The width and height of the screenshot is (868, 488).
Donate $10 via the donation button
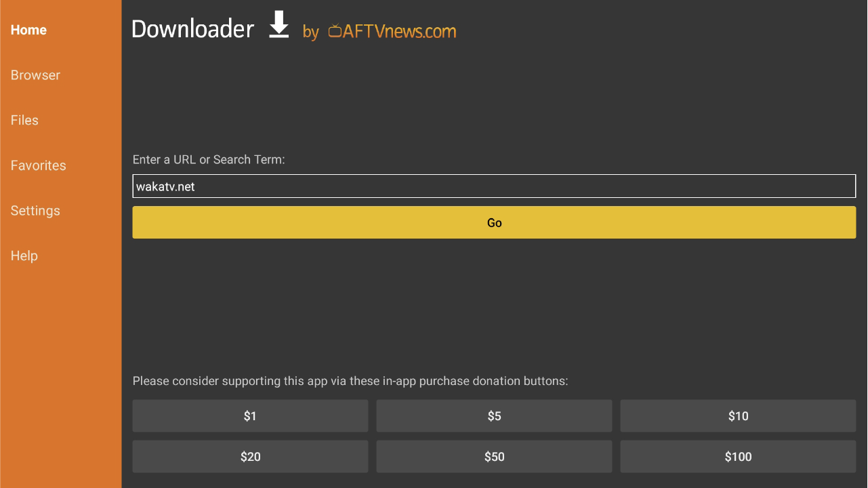738,415
